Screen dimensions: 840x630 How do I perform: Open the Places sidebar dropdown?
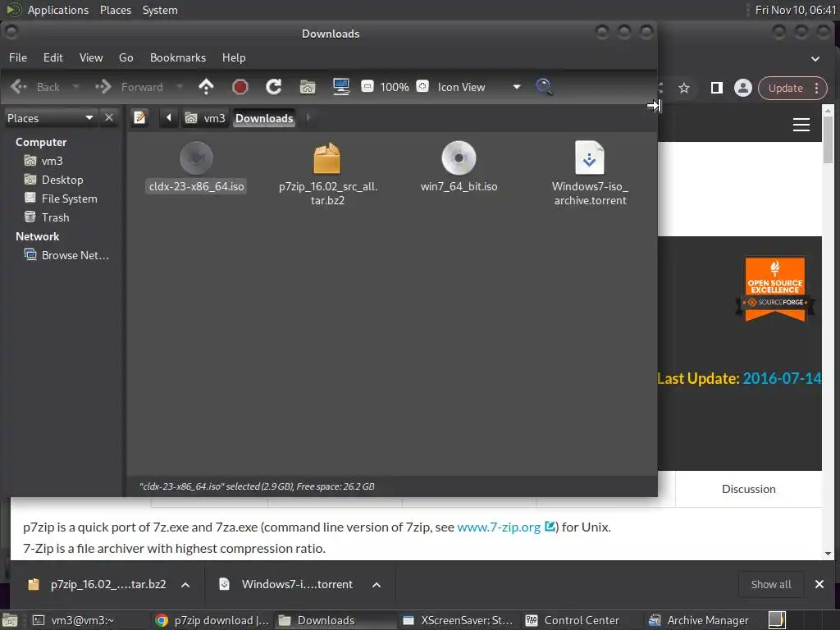pos(50,118)
